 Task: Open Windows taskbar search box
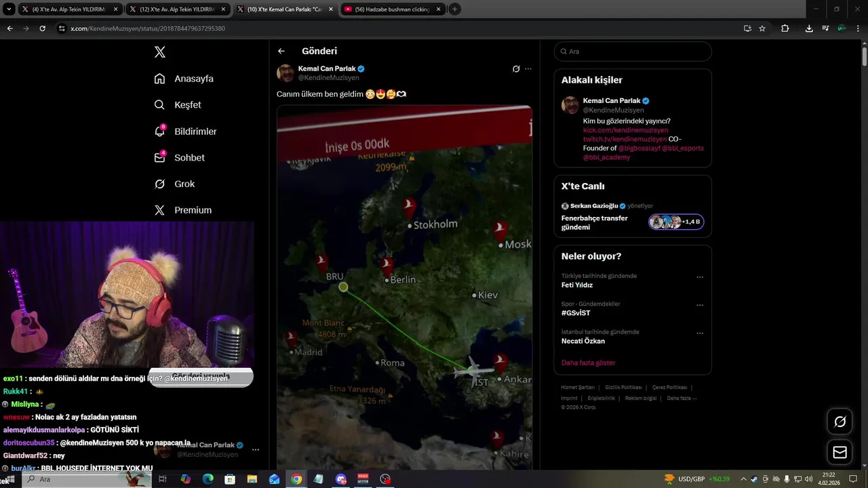click(87, 479)
